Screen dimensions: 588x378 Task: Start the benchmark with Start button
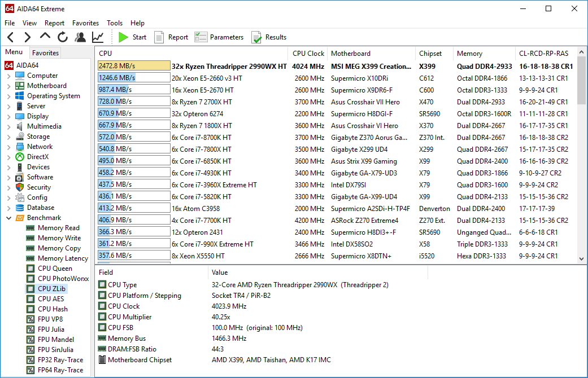click(133, 37)
